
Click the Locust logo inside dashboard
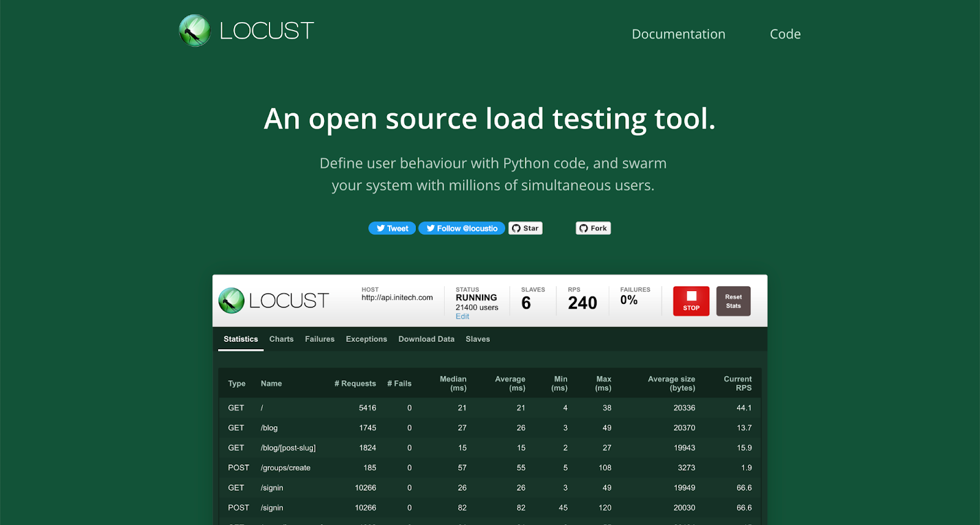274,301
